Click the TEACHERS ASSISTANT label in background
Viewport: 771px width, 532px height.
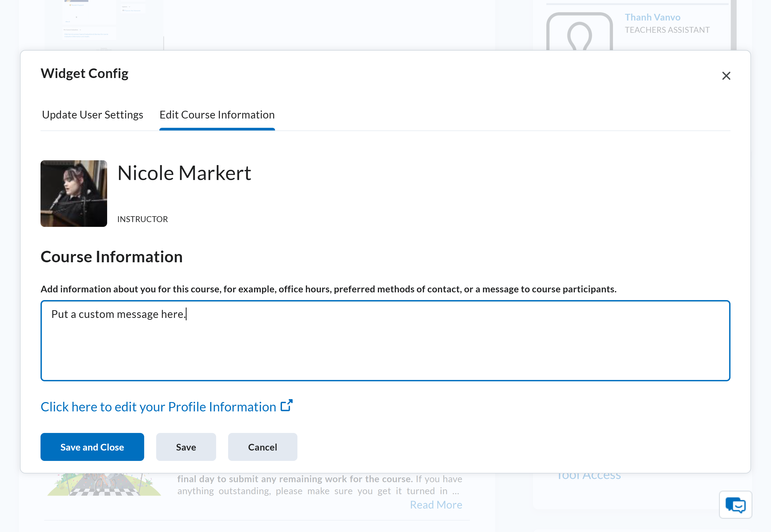coord(667,30)
